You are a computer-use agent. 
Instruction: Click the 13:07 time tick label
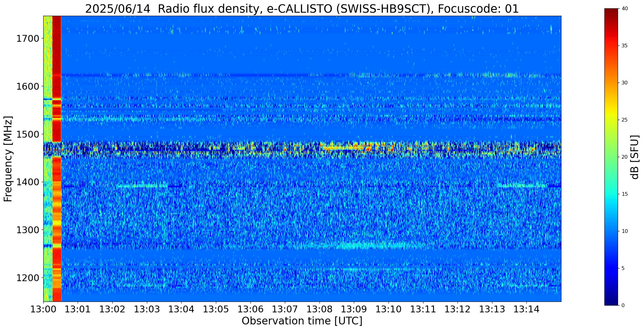[285, 309]
